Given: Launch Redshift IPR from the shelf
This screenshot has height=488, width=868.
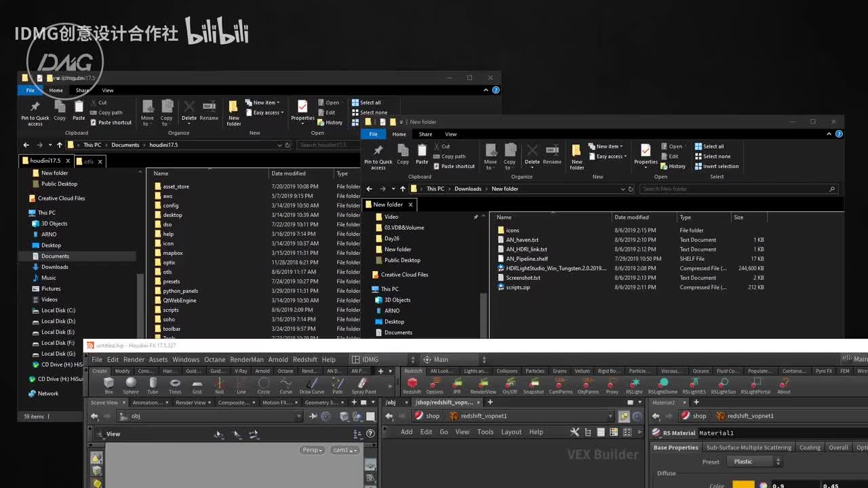Looking at the screenshot, I should coord(457,386).
